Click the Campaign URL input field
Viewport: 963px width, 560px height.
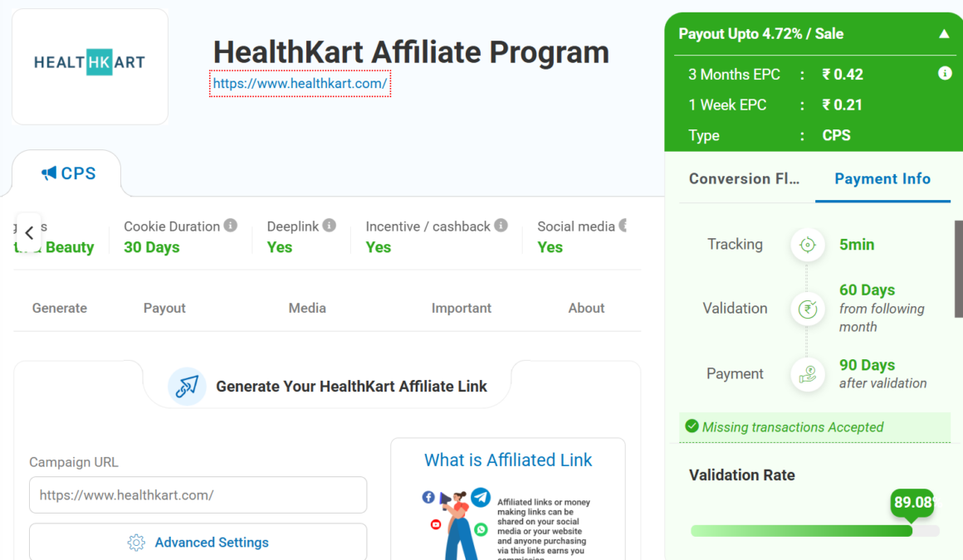[x=198, y=495]
